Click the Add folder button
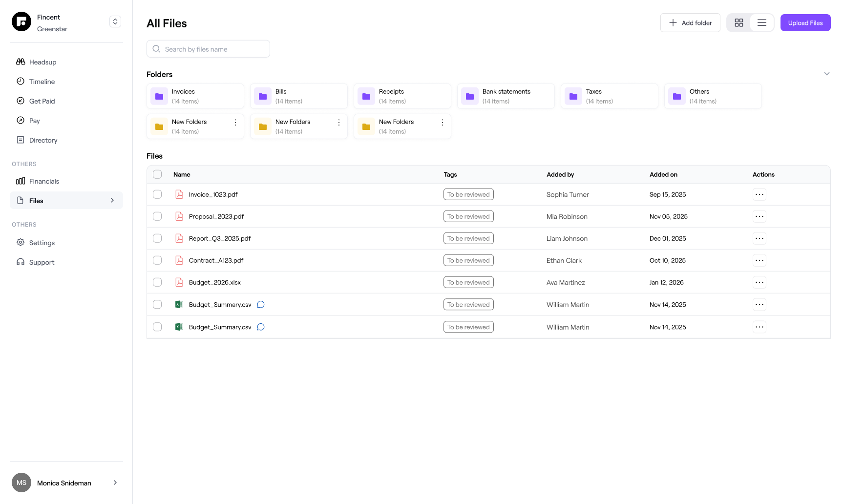Image resolution: width=844 pixels, height=504 pixels. pos(690,23)
